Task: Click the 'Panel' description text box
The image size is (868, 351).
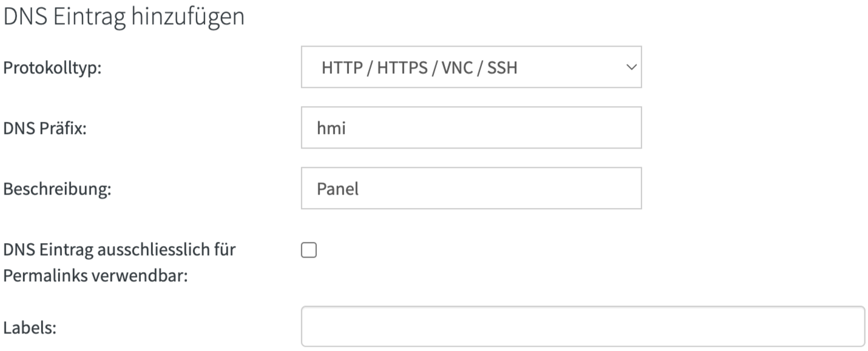Action: (x=425, y=187)
